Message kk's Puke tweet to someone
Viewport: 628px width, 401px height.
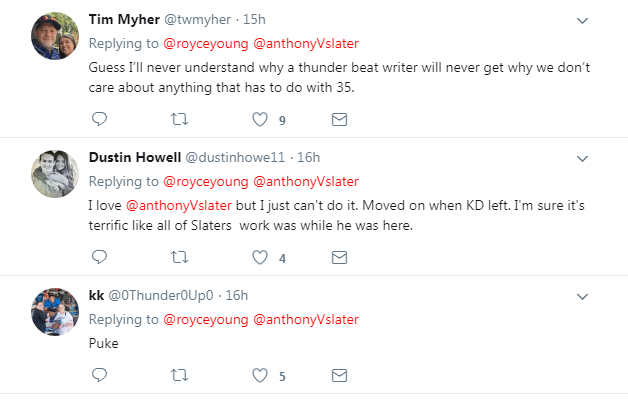pyautogui.click(x=339, y=376)
